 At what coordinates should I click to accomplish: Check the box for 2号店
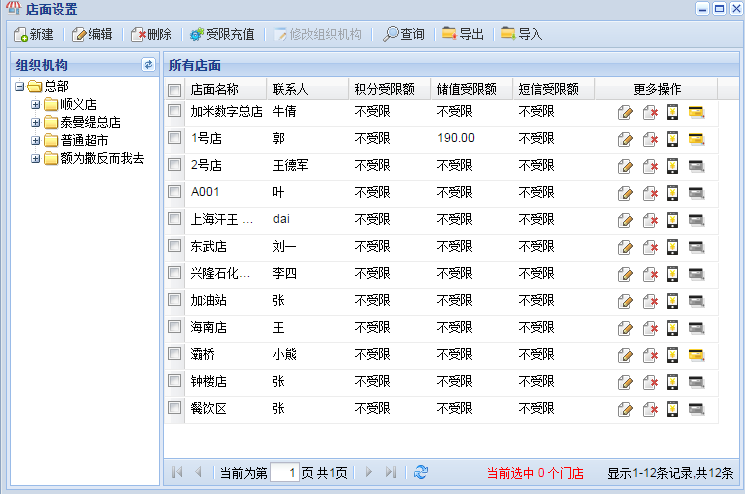175,165
